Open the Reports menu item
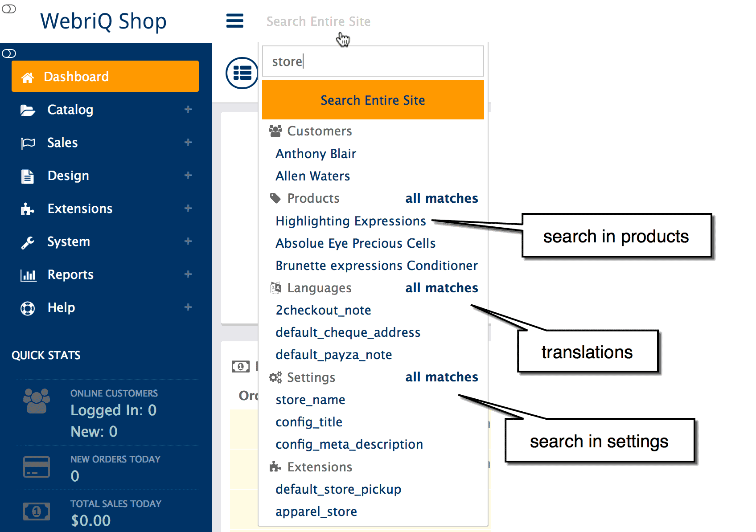Image resolution: width=756 pixels, height=532 pixels. [x=105, y=274]
